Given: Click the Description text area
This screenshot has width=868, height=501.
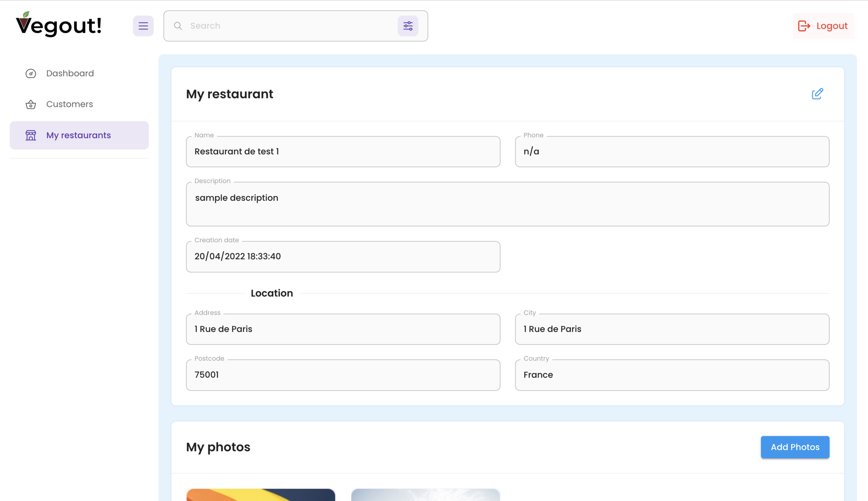Looking at the screenshot, I should pos(507,204).
